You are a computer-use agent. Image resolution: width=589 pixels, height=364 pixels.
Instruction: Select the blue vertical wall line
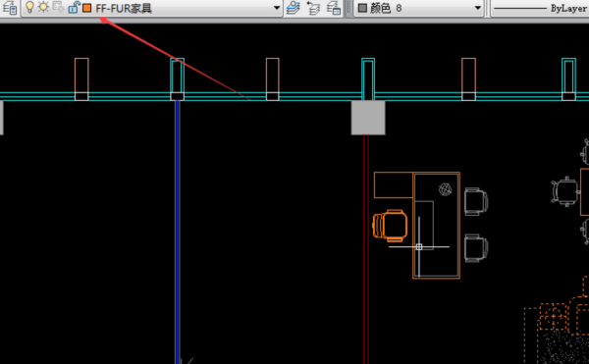pyautogui.click(x=177, y=231)
